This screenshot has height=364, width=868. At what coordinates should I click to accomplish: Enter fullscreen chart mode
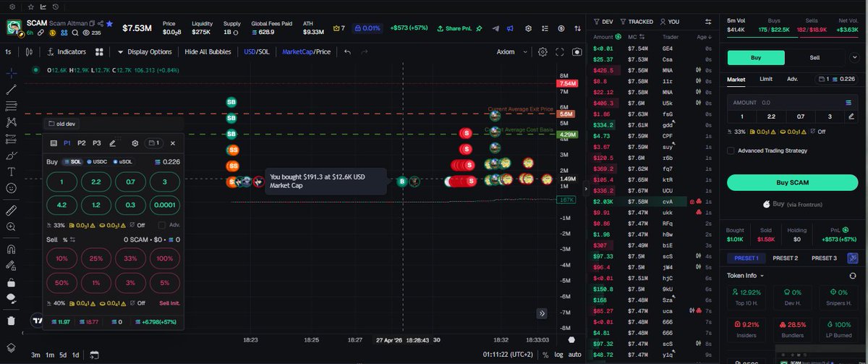pos(559,52)
